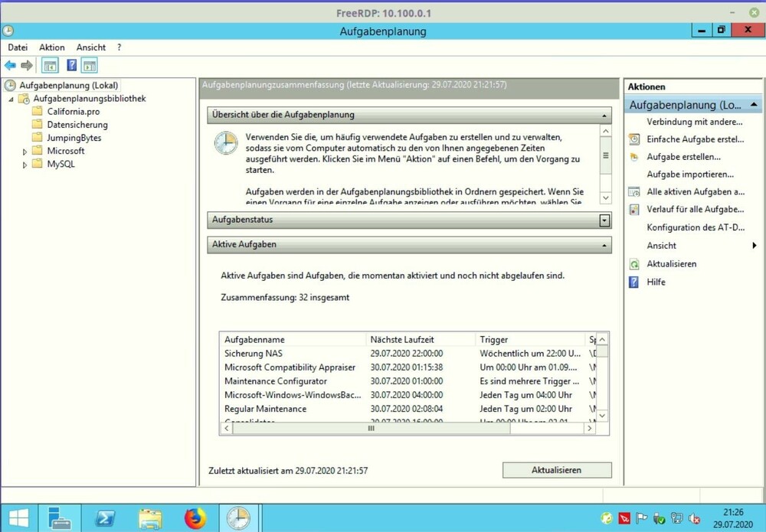
Task: Expand the MySQL folder node
Action: tap(25, 165)
